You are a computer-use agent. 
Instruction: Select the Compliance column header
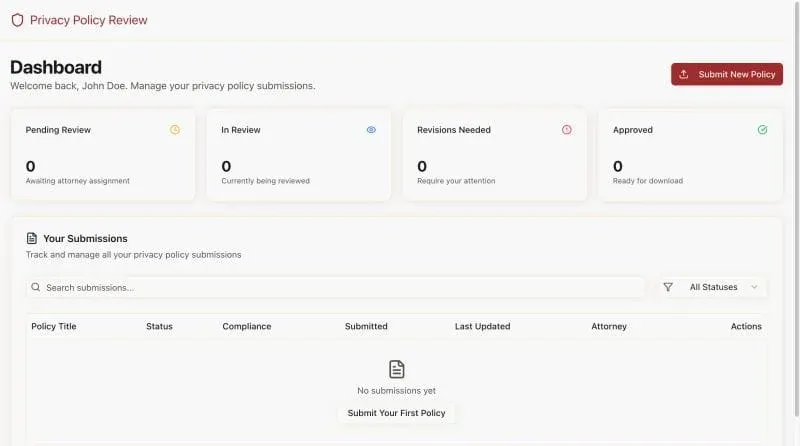point(246,326)
